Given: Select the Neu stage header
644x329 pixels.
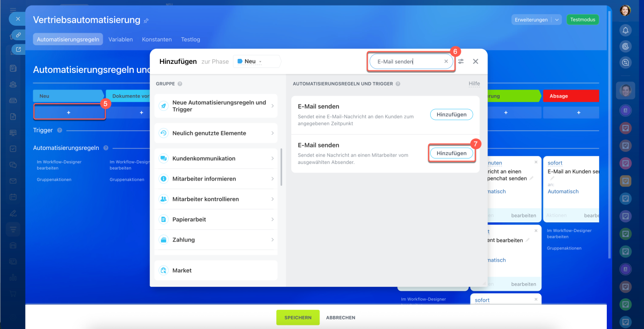Looking at the screenshot, I should point(69,96).
